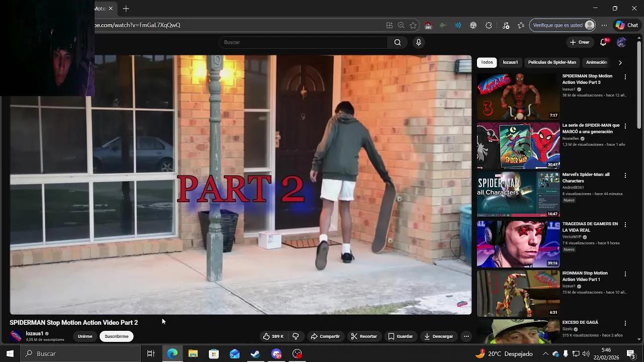Select the Todos filter chip
The width and height of the screenshot is (644, 362).
pos(487,62)
